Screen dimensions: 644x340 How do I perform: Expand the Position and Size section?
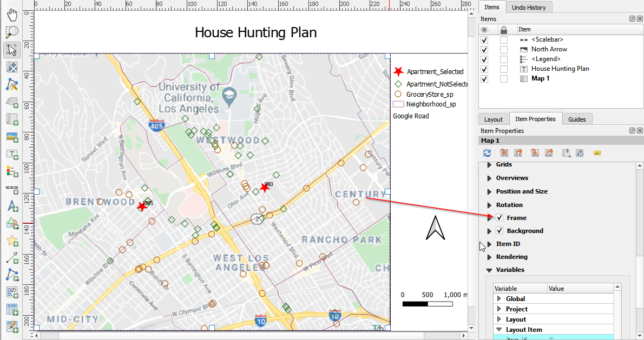(x=489, y=191)
